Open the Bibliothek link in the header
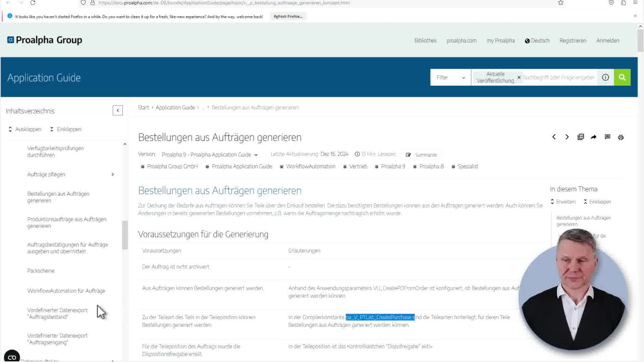 425,41
